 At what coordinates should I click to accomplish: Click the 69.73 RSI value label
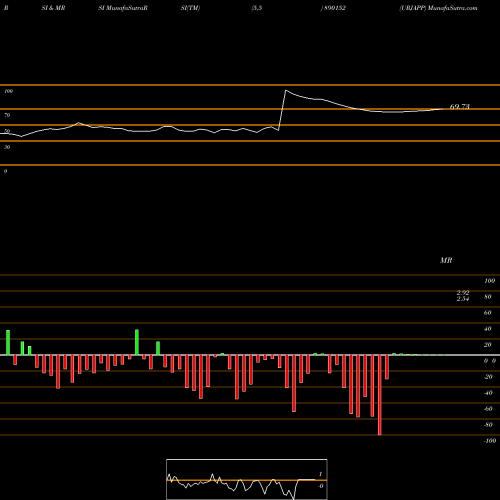459,107
